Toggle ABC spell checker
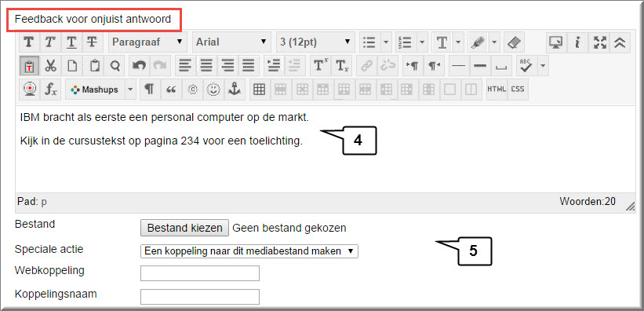Image resolution: width=644 pixels, height=311 pixels. [526, 66]
